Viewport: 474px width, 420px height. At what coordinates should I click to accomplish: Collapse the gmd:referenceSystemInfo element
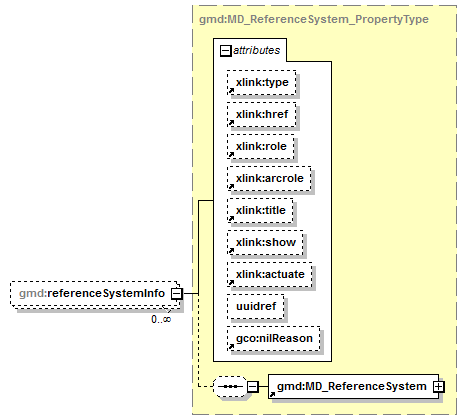(x=177, y=294)
